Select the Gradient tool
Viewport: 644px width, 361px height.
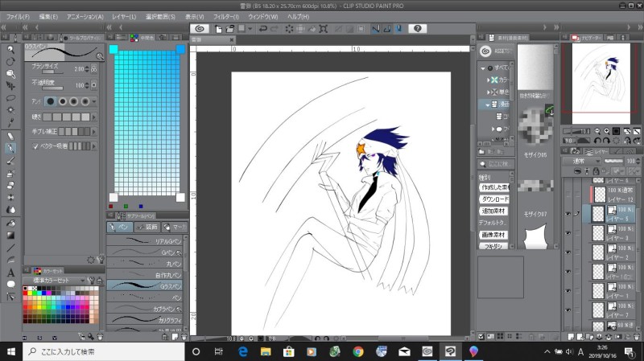(10, 236)
